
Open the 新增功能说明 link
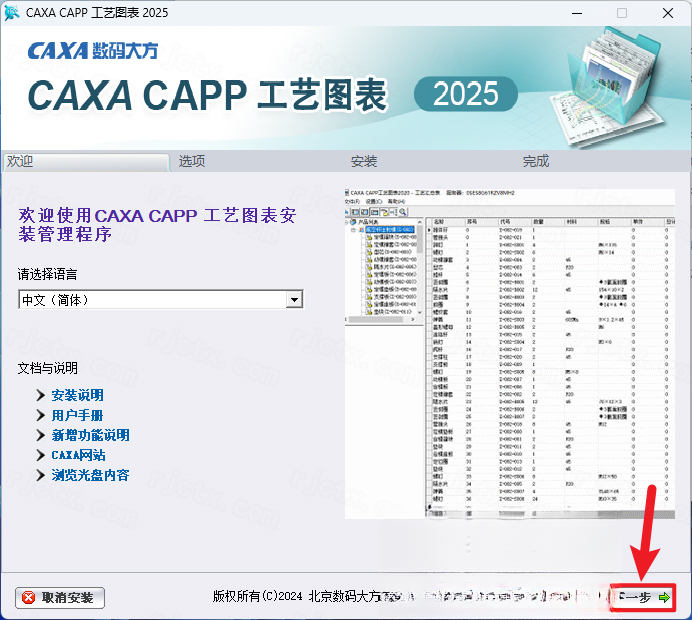click(x=90, y=435)
